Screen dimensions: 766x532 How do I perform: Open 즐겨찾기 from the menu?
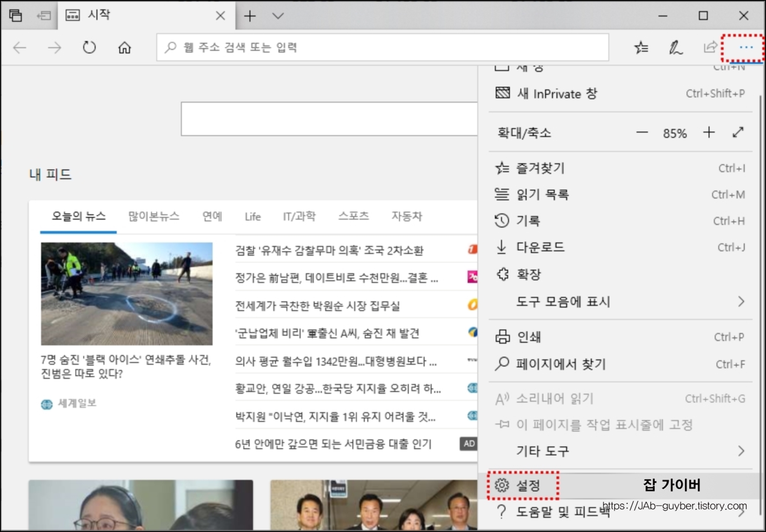click(620, 168)
